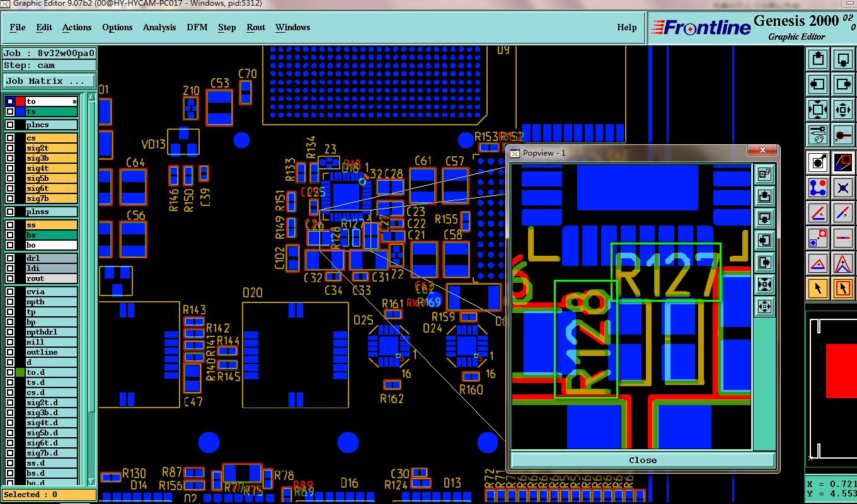Click the pan right icon in main toolbar
The width and height of the screenshot is (857, 504).
[843, 84]
